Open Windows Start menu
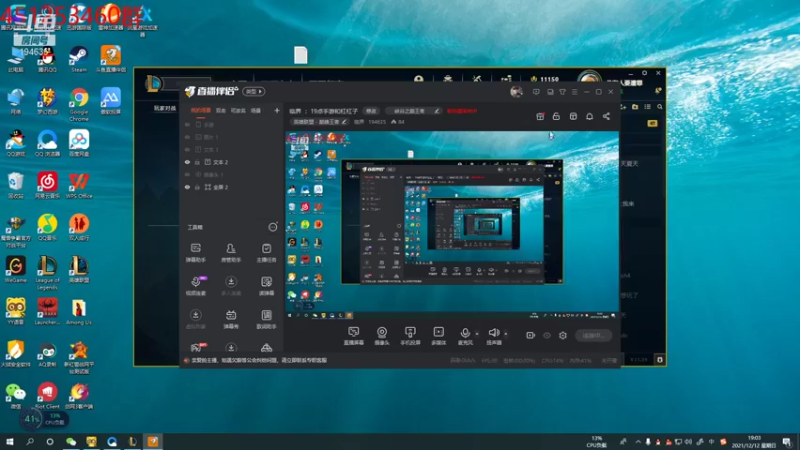800x450 pixels. coord(10,442)
